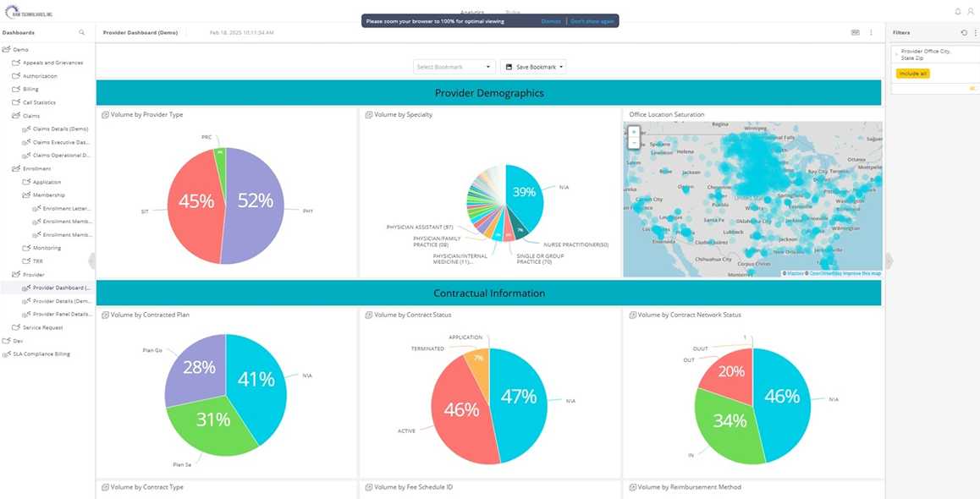This screenshot has height=499, width=980.
Task: Open the dashboard three-dot options menu
Action: tap(871, 32)
